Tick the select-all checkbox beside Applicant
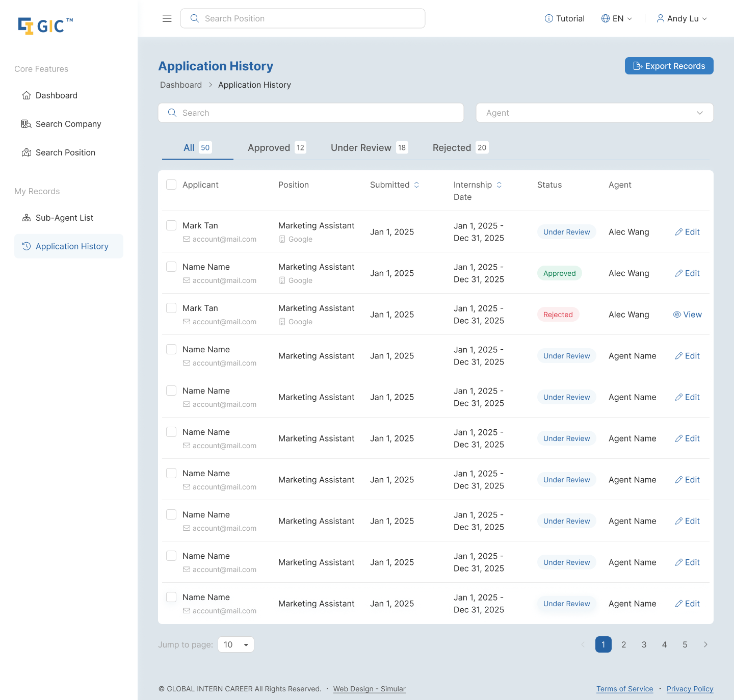 [x=171, y=185]
